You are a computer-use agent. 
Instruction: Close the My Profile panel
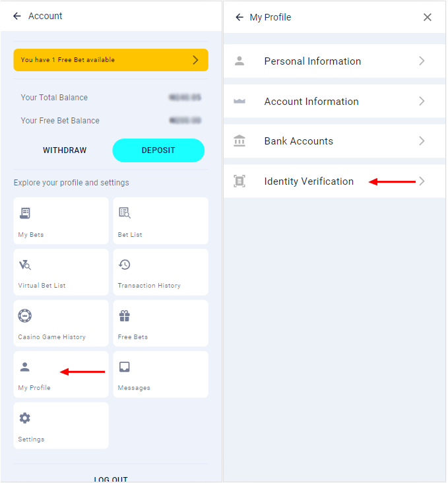point(428,17)
